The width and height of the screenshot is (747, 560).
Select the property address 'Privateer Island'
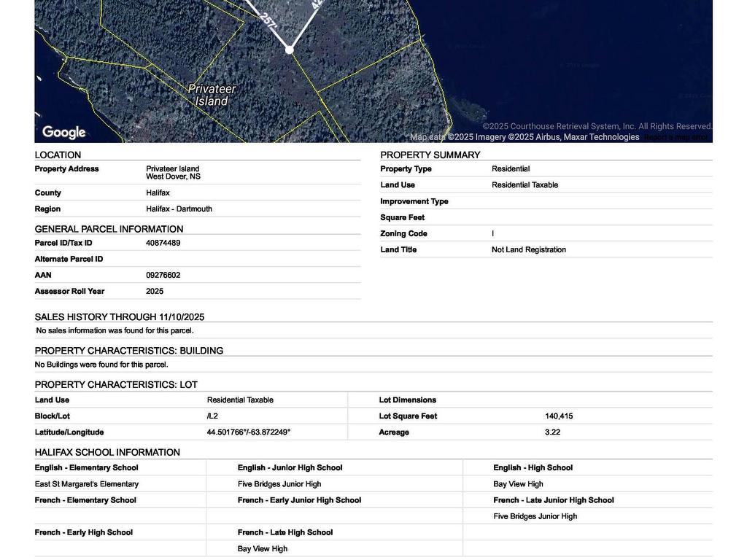tap(172, 168)
